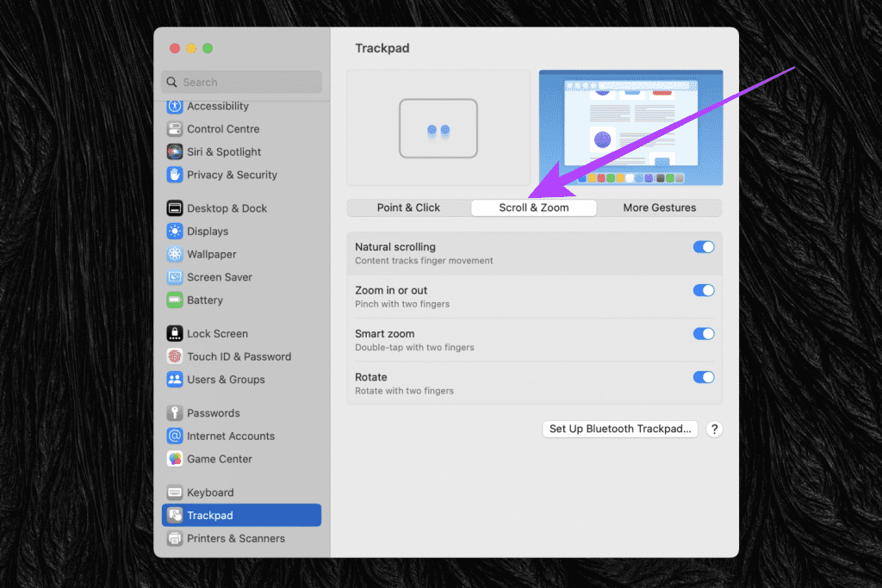Click the Desktop & Dock icon
The height and width of the screenshot is (588, 882).
[174, 208]
